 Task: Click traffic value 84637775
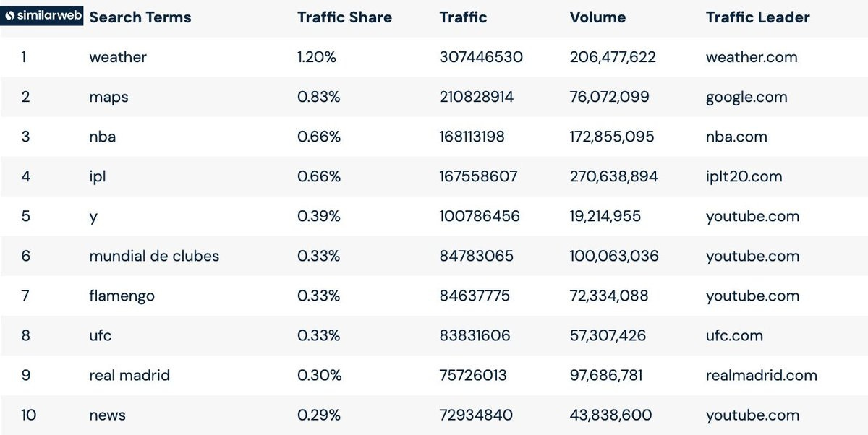tap(475, 296)
